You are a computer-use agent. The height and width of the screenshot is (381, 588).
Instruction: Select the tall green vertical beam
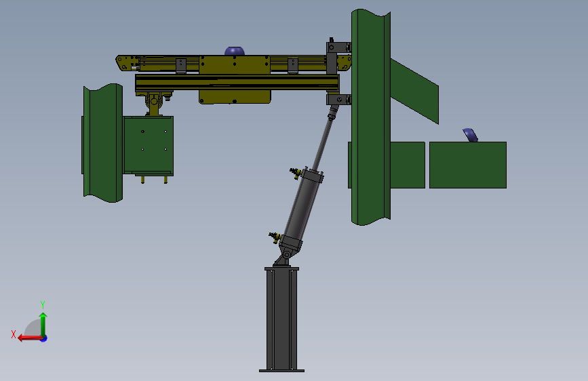coord(370,117)
